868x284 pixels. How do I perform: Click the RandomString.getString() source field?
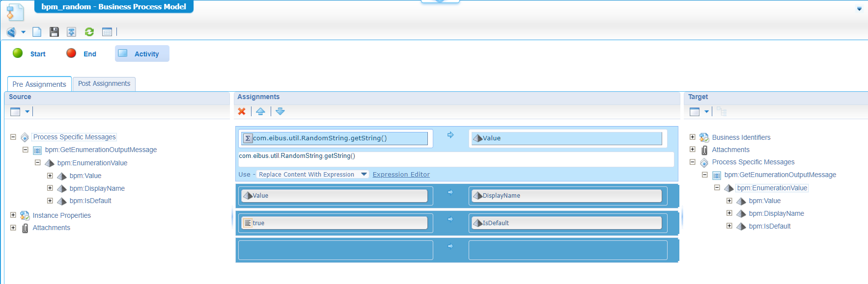click(335, 138)
